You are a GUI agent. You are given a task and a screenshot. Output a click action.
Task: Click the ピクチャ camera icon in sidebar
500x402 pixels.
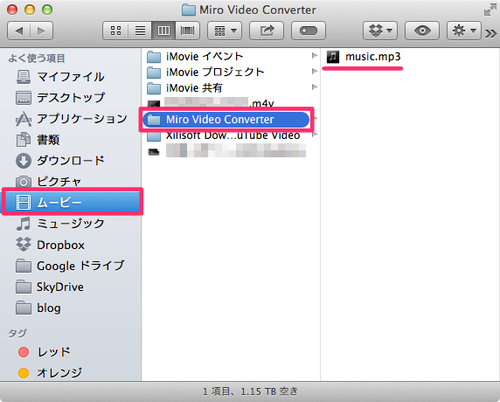pyautogui.click(x=23, y=181)
